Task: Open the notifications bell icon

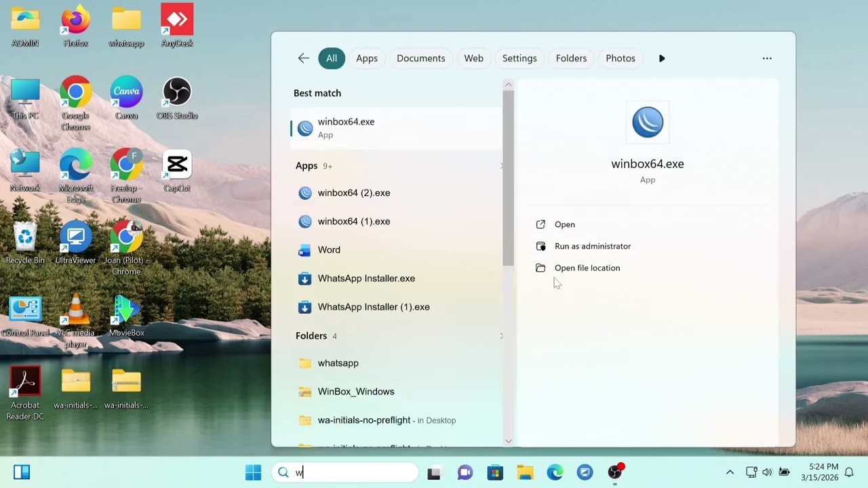Action: (849, 472)
